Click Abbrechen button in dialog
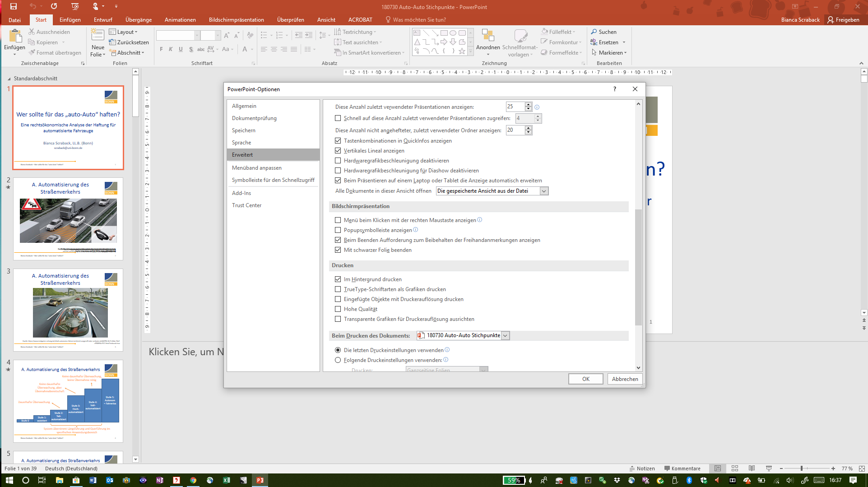This screenshot has height=487, width=868. click(x=625, y=379)
